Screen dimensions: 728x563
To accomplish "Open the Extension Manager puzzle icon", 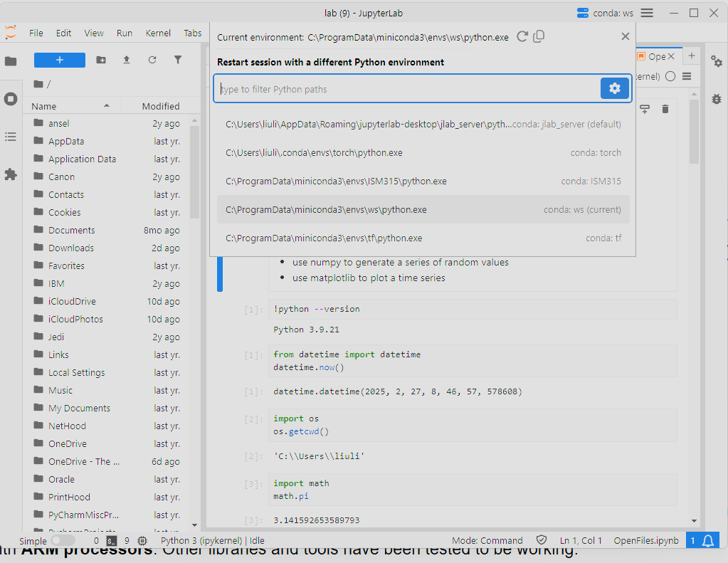I will coord(11,174).
